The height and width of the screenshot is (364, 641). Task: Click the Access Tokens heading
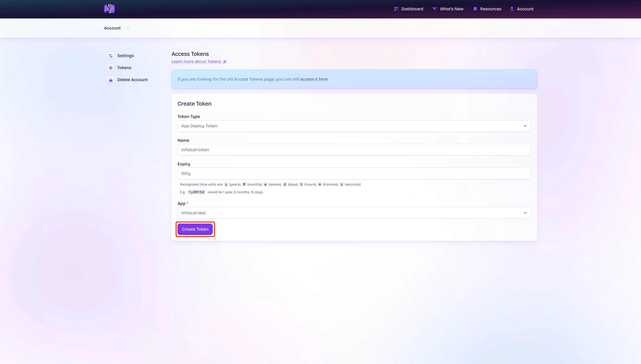click(x=190, y=54)
